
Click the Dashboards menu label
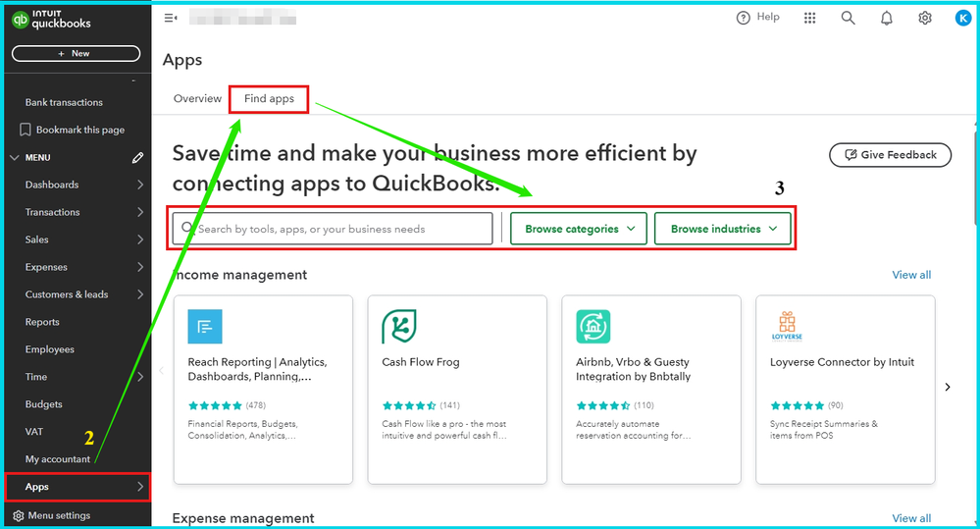coord(52,185)
